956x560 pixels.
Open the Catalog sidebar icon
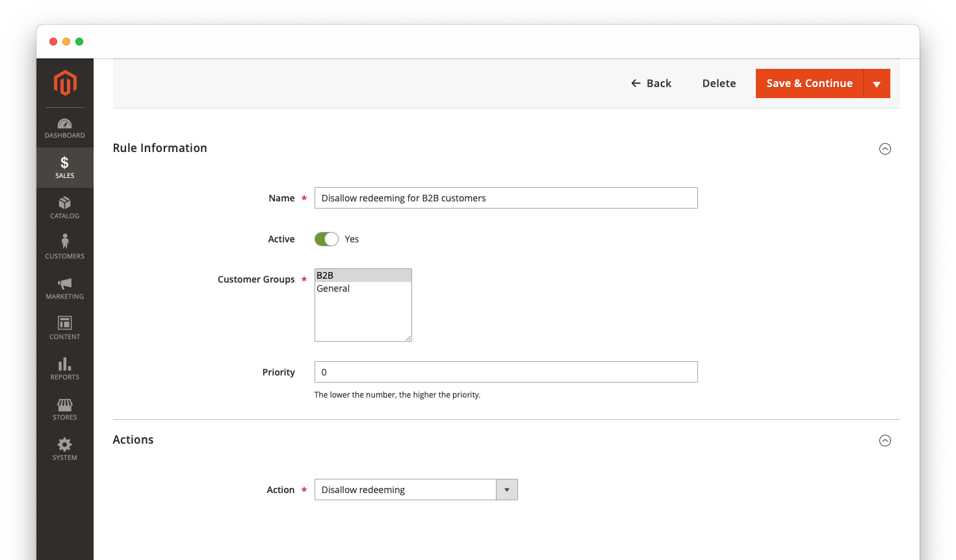click(64, 207)
